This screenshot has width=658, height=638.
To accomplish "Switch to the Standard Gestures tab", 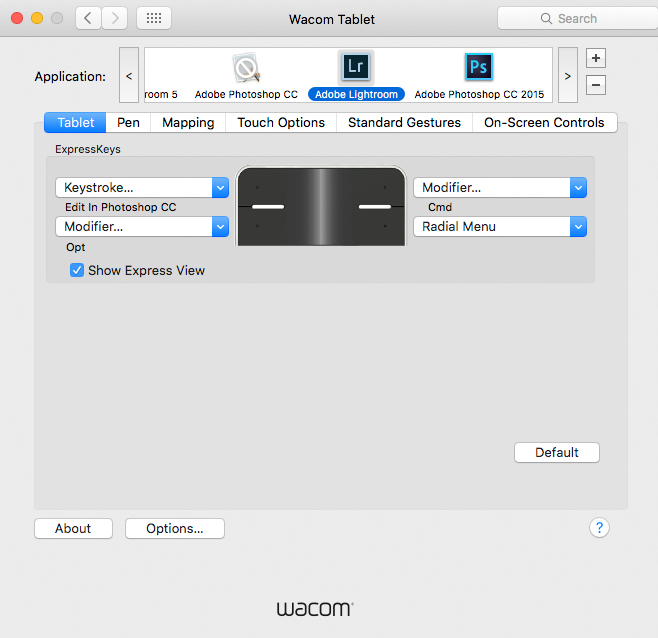I will [404, 123].
